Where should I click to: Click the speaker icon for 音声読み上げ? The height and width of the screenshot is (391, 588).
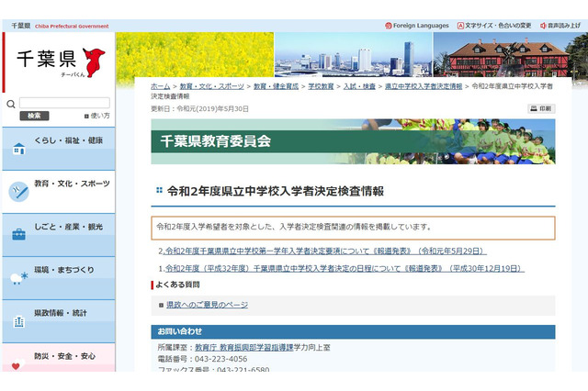543,26
